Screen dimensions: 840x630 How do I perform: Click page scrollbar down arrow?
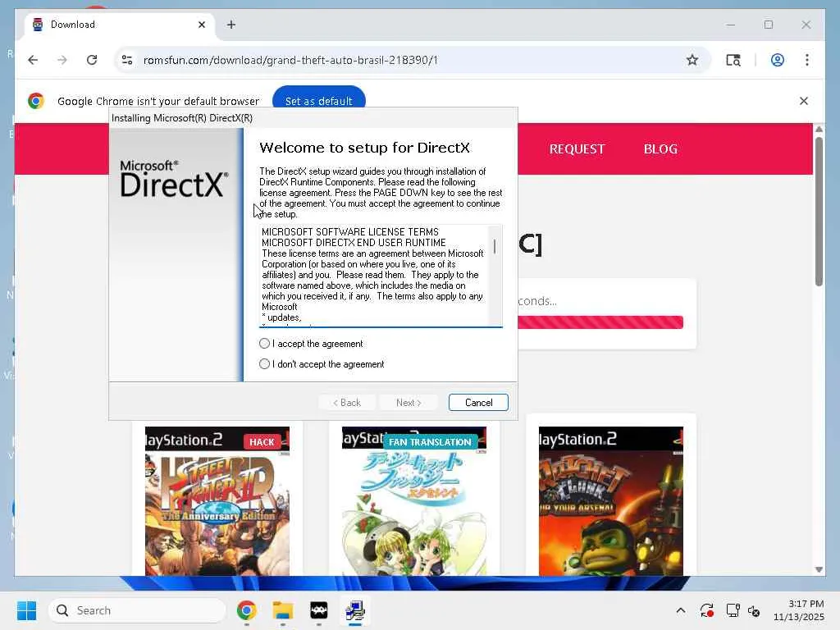819,569
